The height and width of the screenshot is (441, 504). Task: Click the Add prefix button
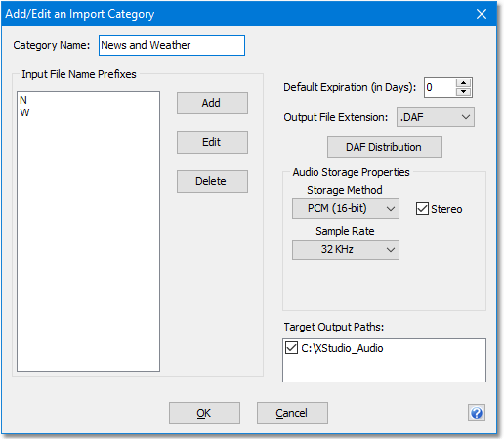point(212,103)
